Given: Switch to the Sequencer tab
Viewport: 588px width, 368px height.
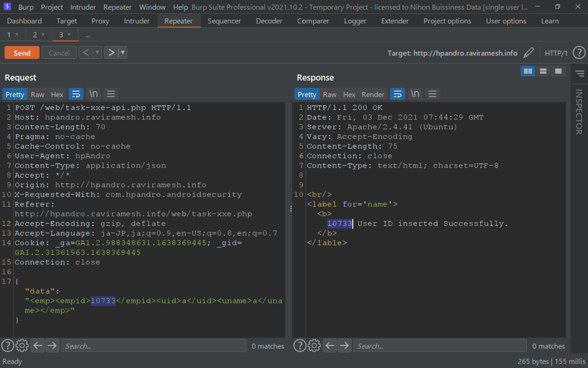Looking at the screenshot, I should (x=224, y=21).
